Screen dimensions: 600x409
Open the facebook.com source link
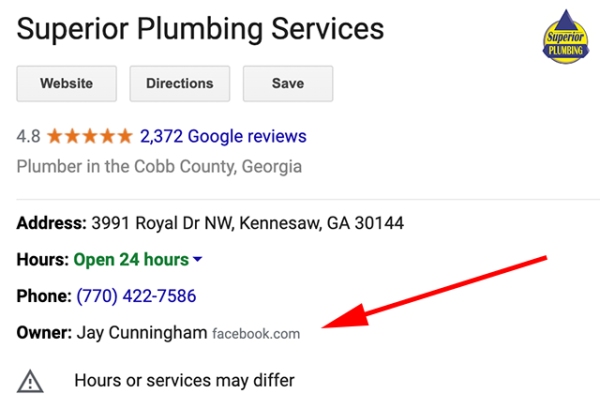[256, 334]
